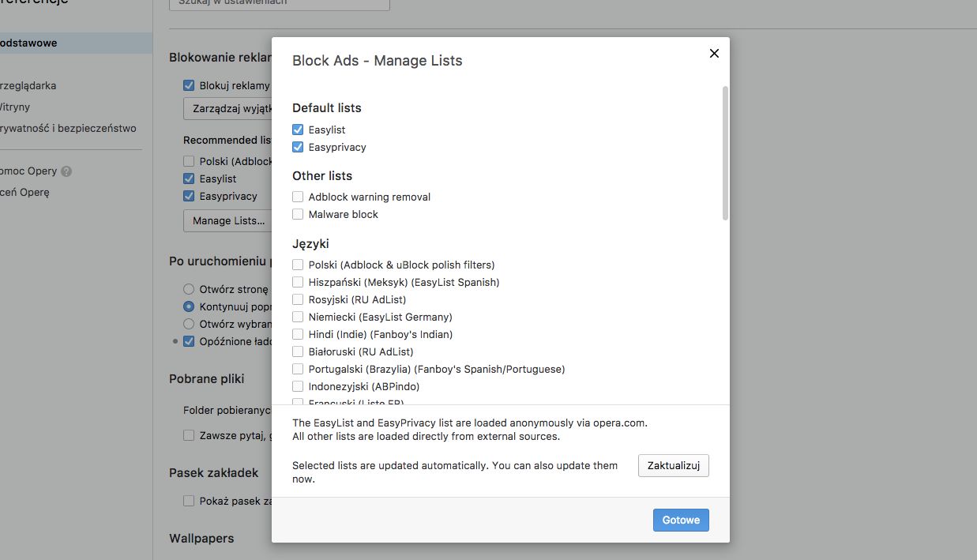
Task: Select Witryny in the sidebar
Action: point(16,107)
